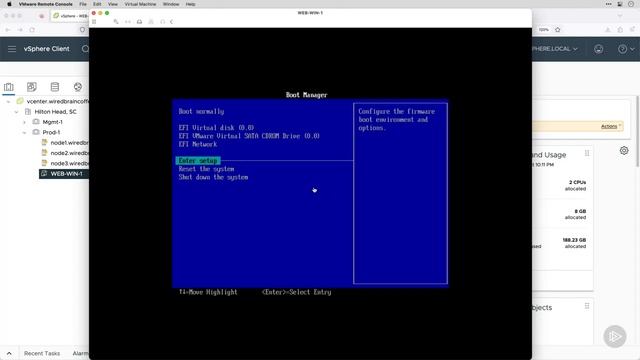640x360 pixels.
Task: Select Boot normally in Boot Manager
Action: coord(201,111)
